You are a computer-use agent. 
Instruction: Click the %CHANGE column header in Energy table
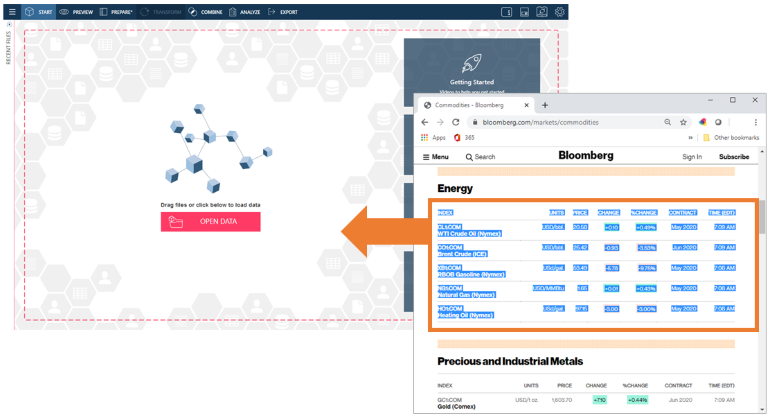[644, 213]
